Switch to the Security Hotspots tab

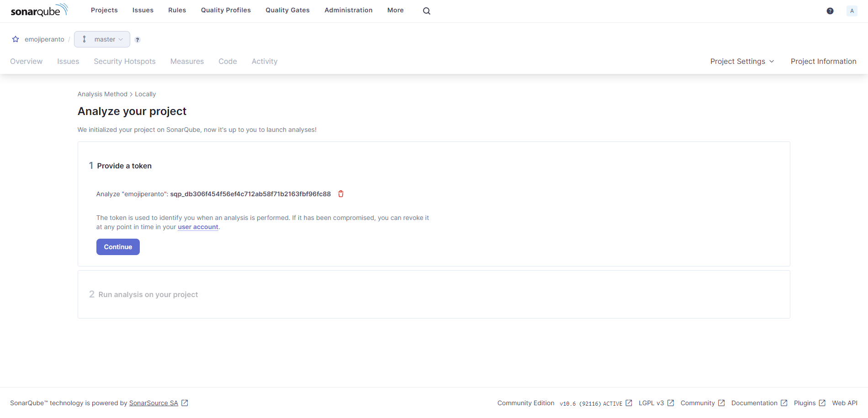click(x=125, y=62)
